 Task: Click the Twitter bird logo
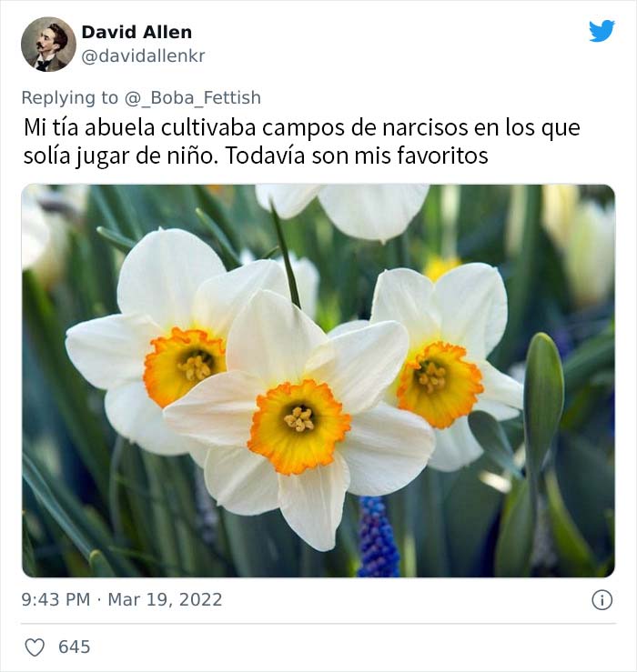[602, 31]
